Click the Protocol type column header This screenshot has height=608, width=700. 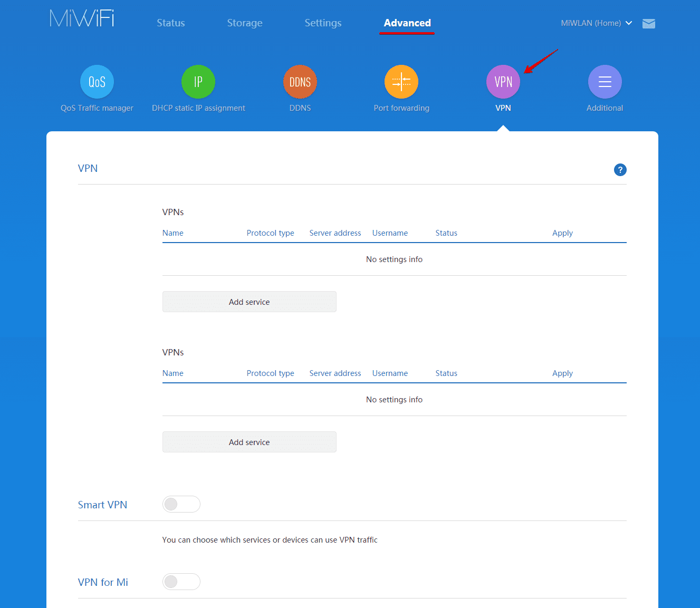tap(270, 233)
